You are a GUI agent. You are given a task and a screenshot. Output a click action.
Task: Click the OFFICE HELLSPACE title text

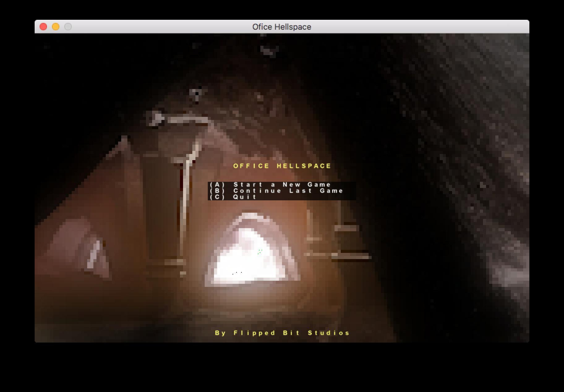pos(282,166)
